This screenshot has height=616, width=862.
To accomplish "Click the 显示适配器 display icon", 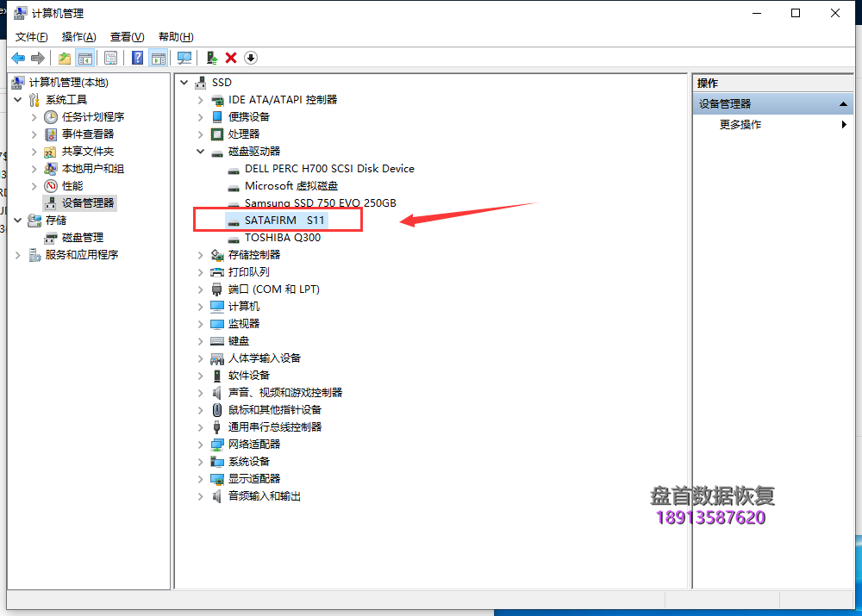I will (217, 479).
